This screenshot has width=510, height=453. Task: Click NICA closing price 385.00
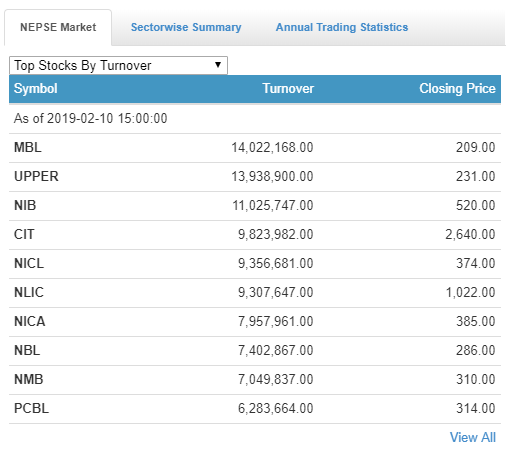tap(476, 321)
